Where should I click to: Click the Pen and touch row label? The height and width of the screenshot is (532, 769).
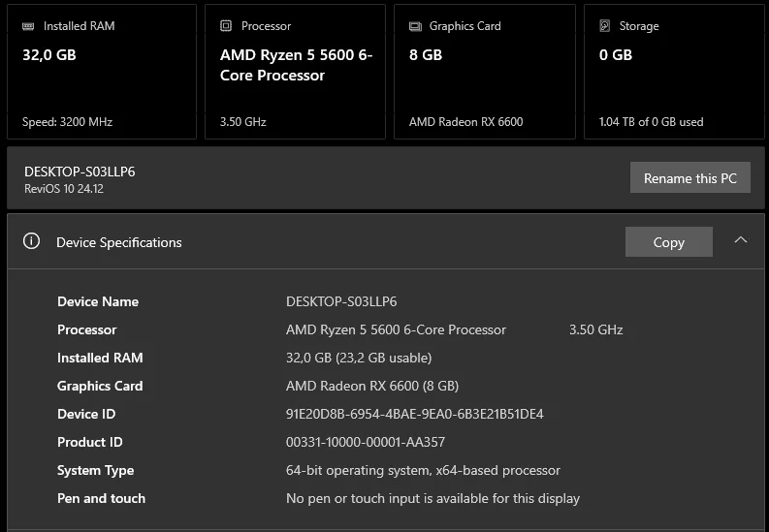coord(101,498)
